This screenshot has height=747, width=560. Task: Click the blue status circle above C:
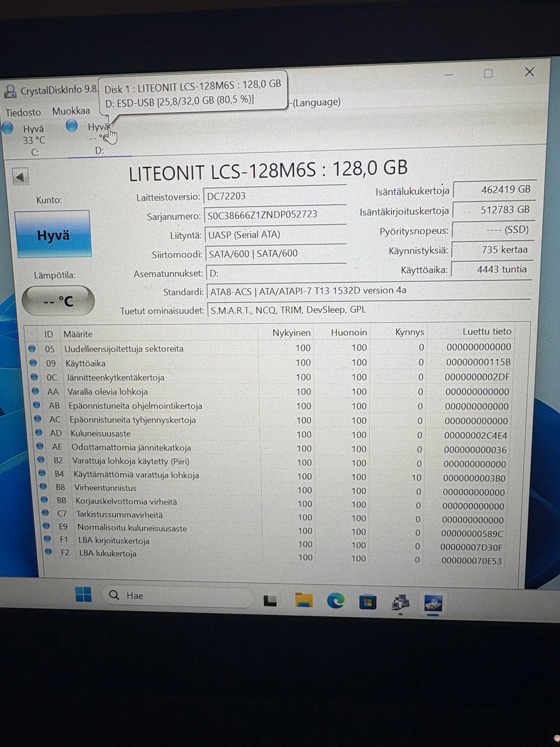pos(8,128)
